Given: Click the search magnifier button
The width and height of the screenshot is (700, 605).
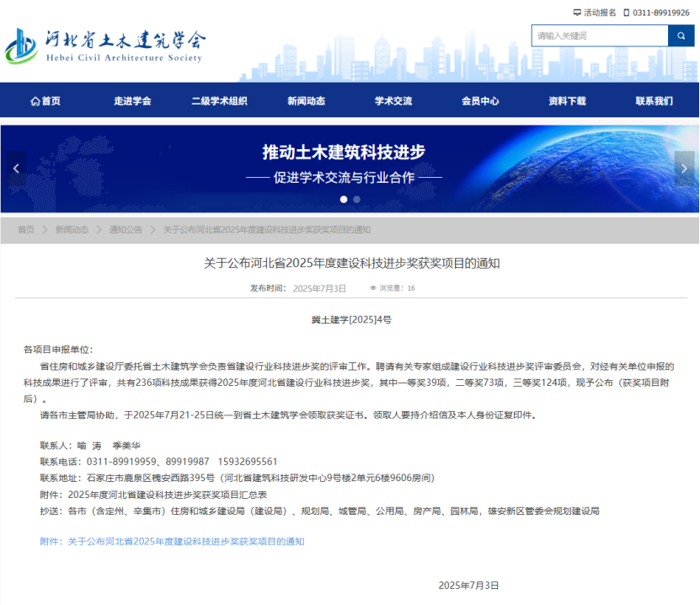Looking at the screenshot, I should tap(681, 35).
